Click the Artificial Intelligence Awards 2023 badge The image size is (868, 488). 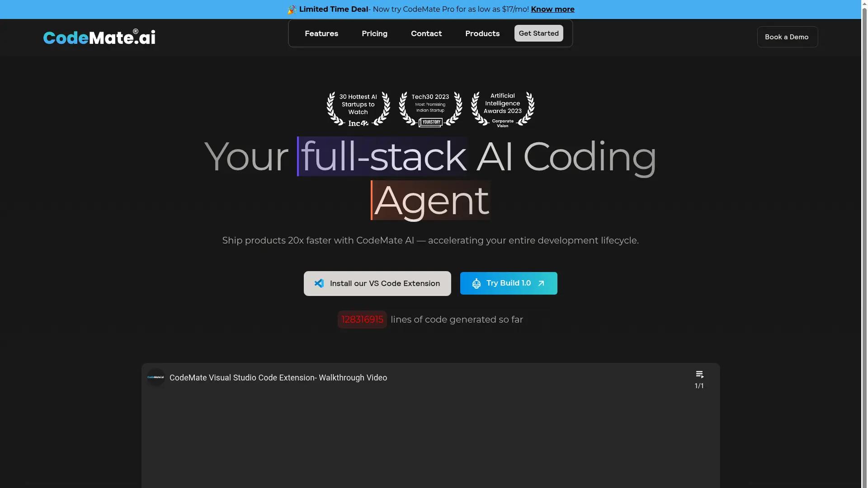[x=502, y=108]
